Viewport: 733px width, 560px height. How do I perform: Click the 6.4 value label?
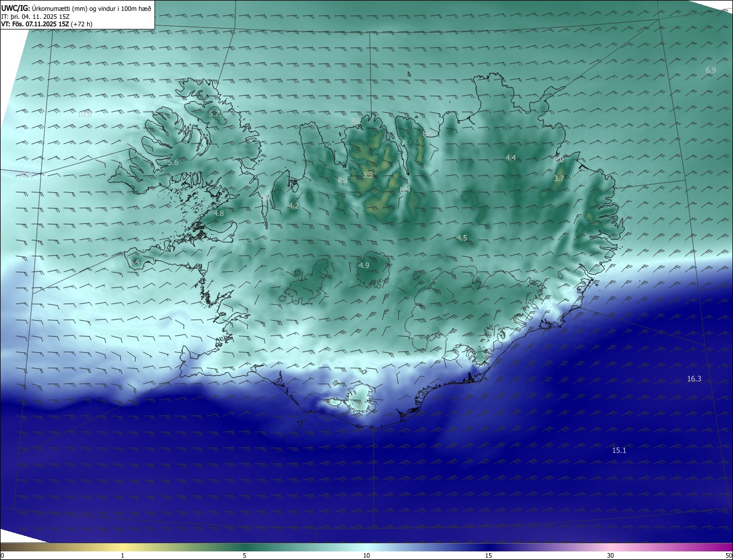click(x=134, y=262)
